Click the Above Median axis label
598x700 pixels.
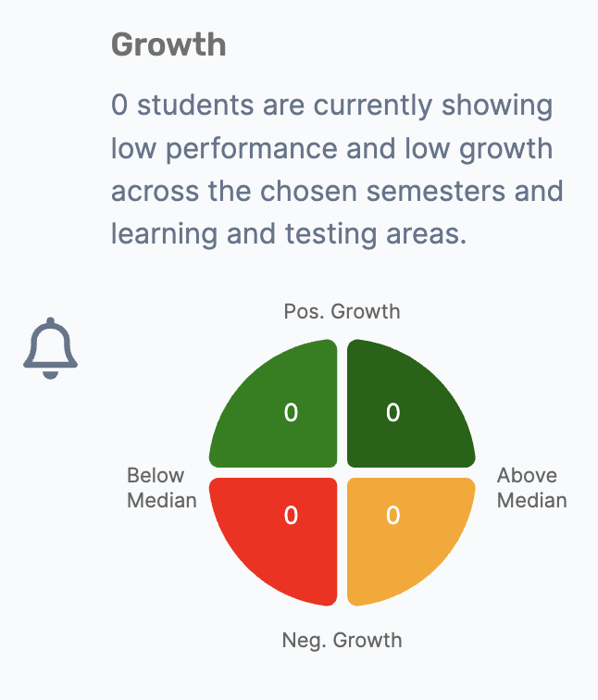click(x=532, y=487)
